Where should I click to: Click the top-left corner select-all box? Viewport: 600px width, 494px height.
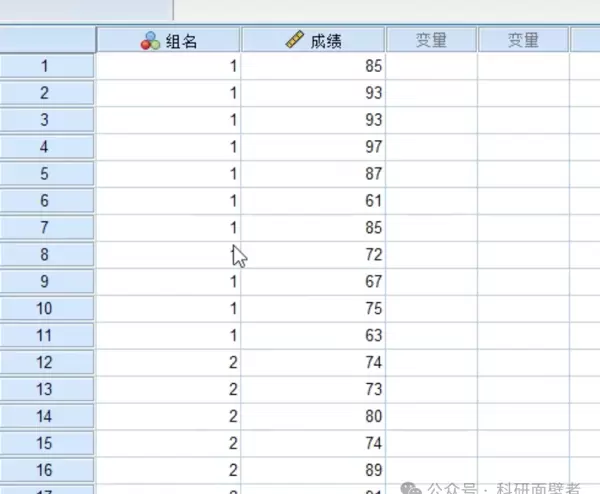point(47,41)
